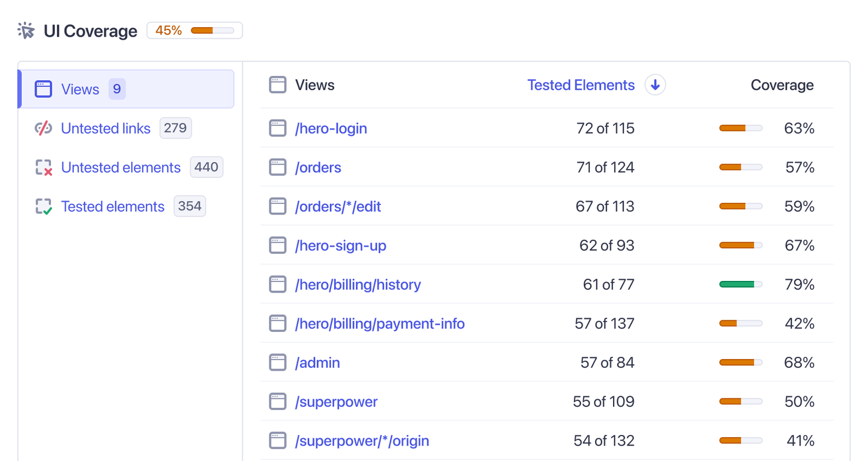The width and height of the screenshot is (868, 461).
Task: Click the 279 count badge on Untested links
Action: coord(175,128)
